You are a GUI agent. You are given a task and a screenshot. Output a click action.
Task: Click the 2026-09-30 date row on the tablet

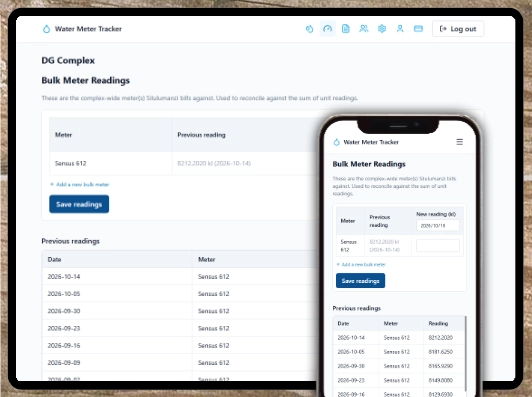pyautogui.click(x=64, y=311)
